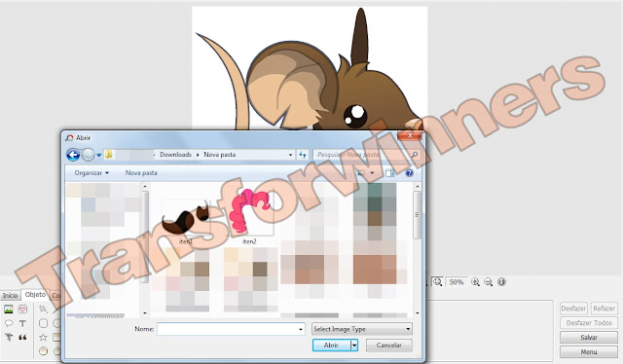623x364 pixels.
Task: Toggle the preview pane icon
Action: tap(389, 173)
